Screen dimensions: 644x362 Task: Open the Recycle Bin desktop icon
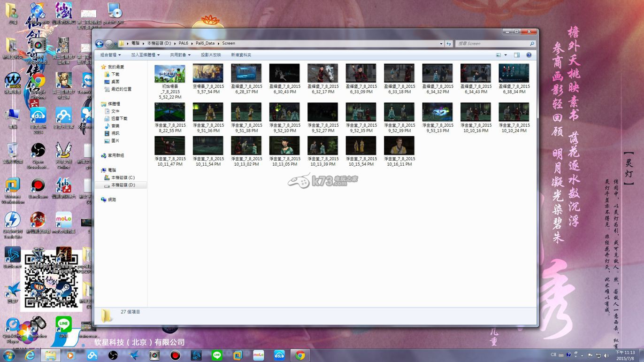pos(13,154)
